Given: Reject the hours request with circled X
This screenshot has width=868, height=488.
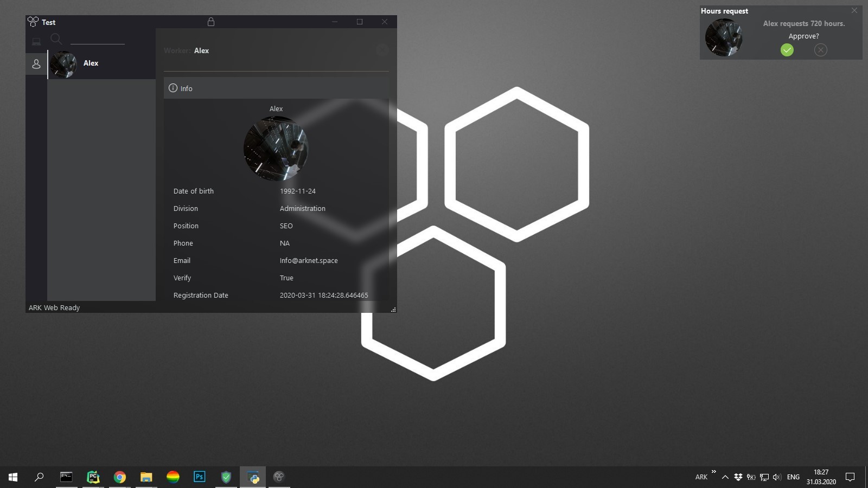Looking at the screenshot, I should (821, 50).
